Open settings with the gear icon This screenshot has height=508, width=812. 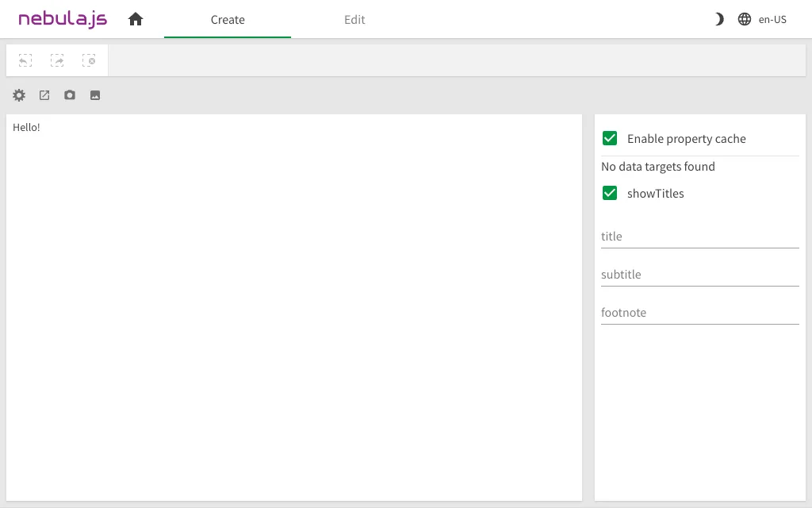(19, 95)
